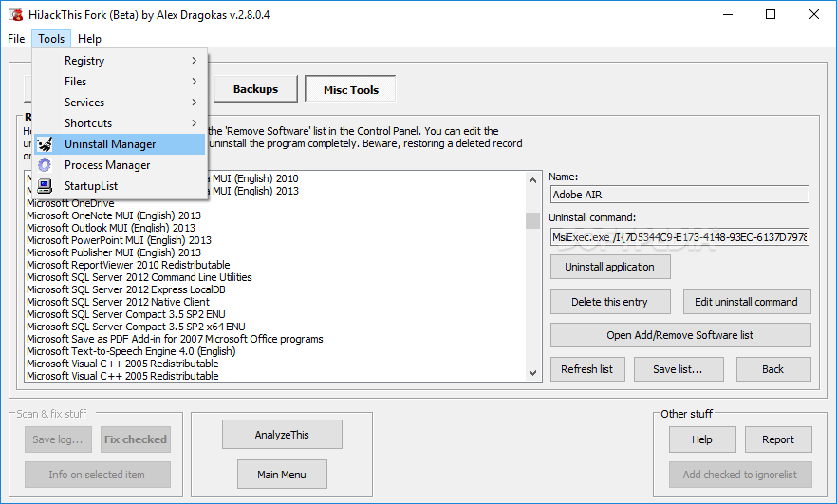Image resolution: width=837 pixels, height=504 pixels.
Task: Choose Shortcuts in the Tools menu
Action: [120, 122]
